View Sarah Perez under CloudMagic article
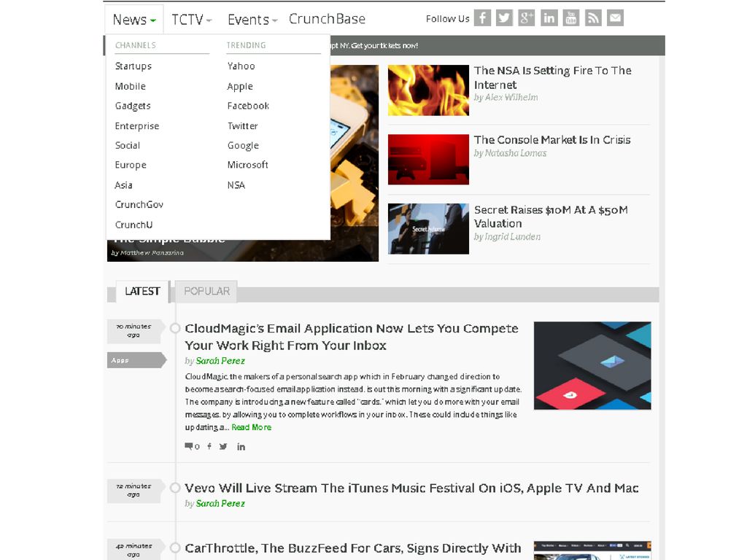Viewport: 747px width, 560px height. [x=220, y=360]
